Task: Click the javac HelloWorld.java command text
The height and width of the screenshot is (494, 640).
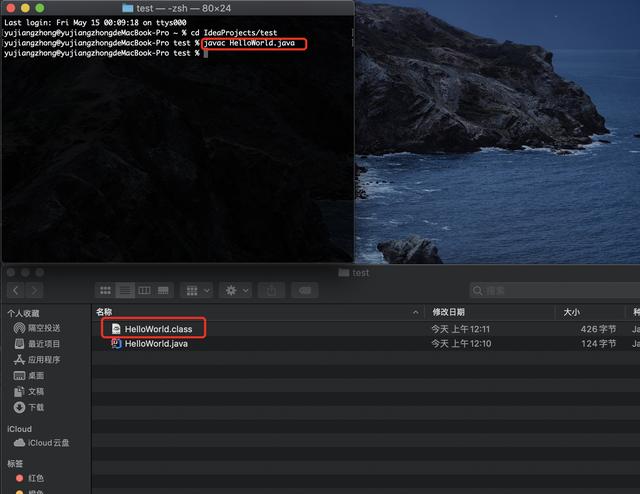Action: click(x=249, y=43)
